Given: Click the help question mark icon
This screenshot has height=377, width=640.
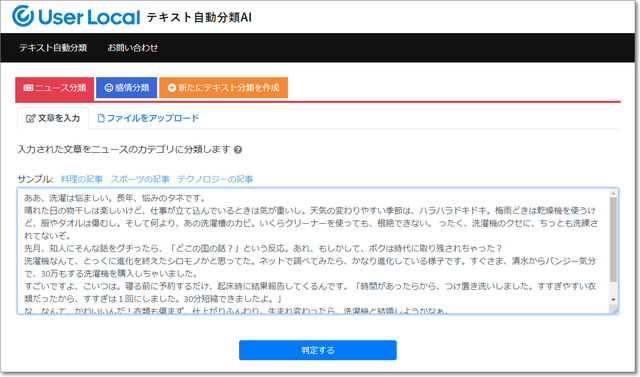Looking at the screenshot, I should [x=238, y=150].
